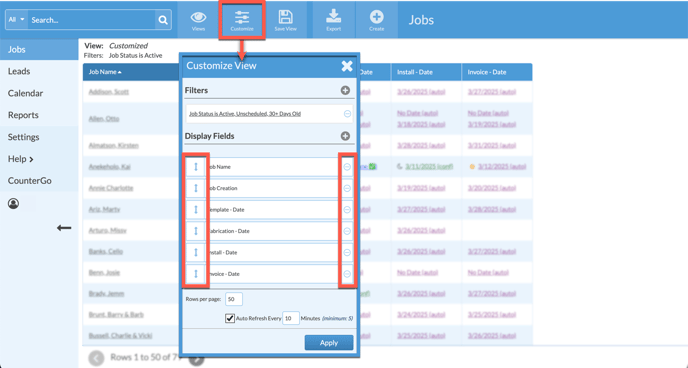Open the Allen, Otto job link
Viewport: 688px width, 368px height.
click(104, 118)
